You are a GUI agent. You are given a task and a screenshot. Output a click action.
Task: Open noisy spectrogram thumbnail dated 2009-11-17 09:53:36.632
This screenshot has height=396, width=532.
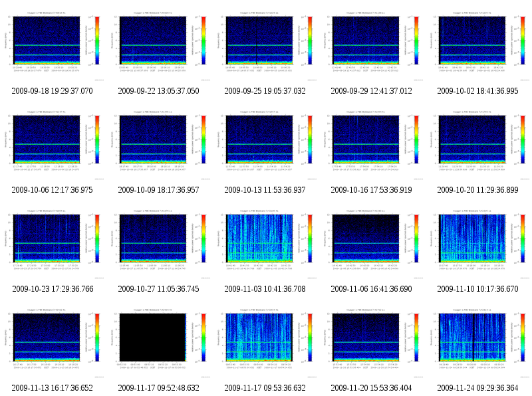pyautogui.click(x=265, y=343)
